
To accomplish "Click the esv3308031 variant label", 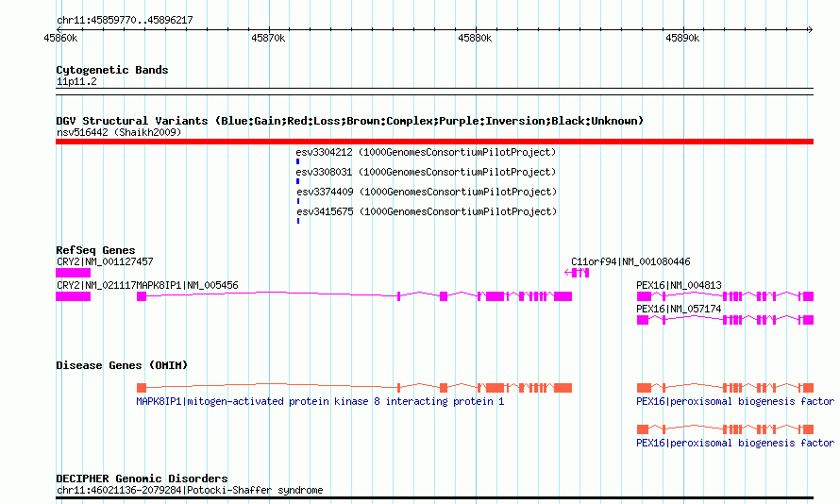I will coord(426,172).
